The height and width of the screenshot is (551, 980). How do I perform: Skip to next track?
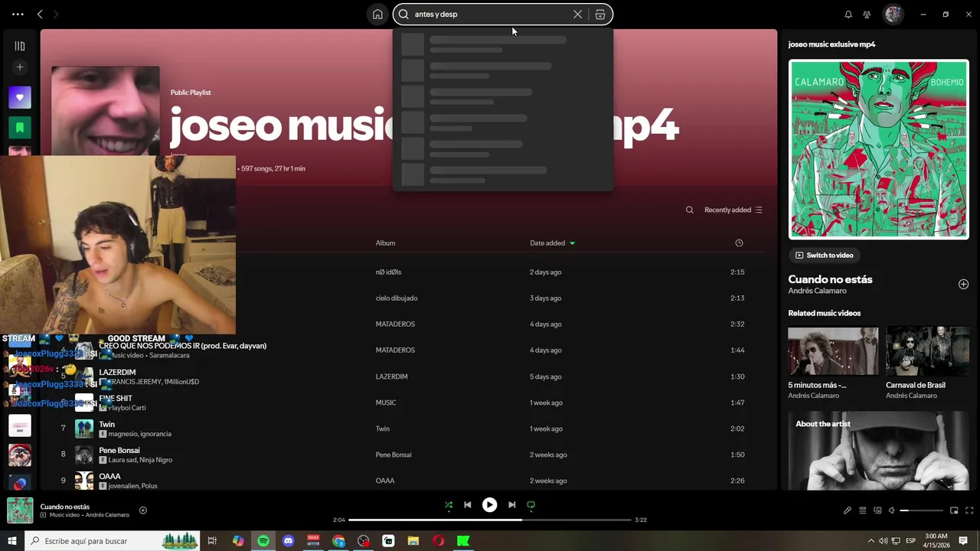click(511, 505)
